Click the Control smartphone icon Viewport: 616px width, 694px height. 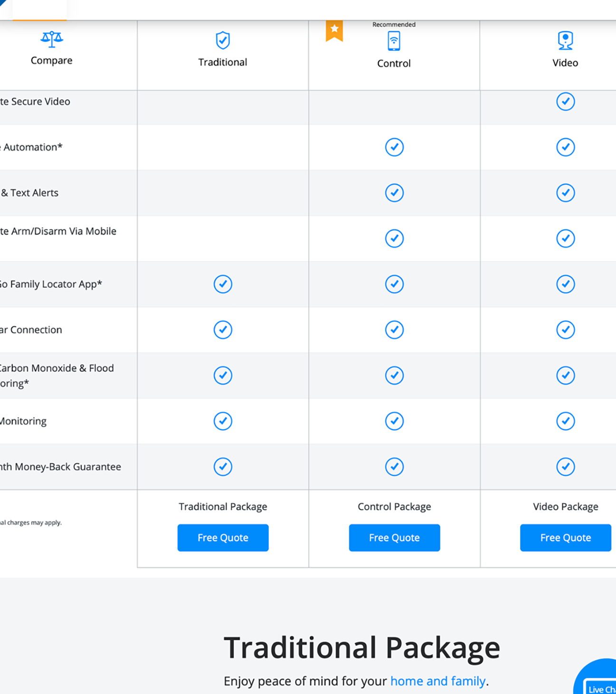(x=394, y=41)
